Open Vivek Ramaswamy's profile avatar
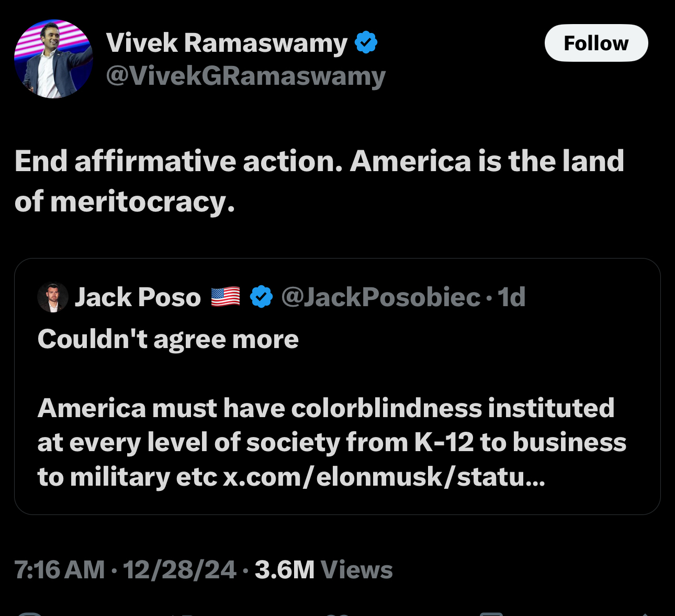This screenshot has width=675, height=616. (x=53, y=59)
